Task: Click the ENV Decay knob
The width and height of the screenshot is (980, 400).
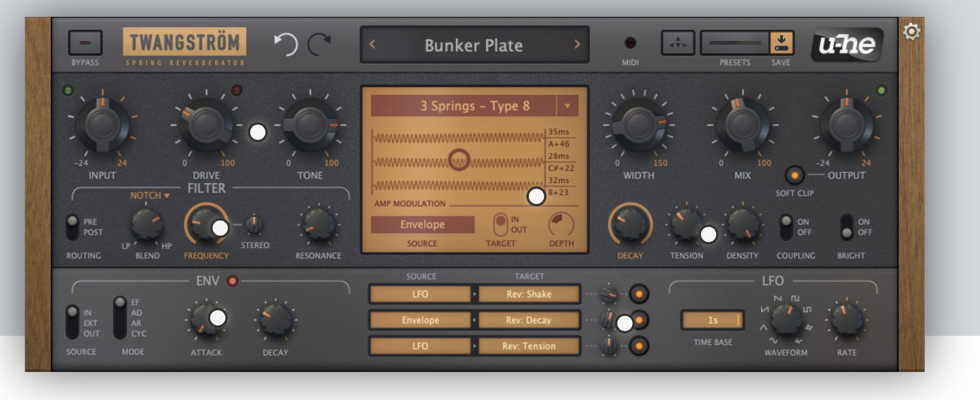Action: click(275, 320)
